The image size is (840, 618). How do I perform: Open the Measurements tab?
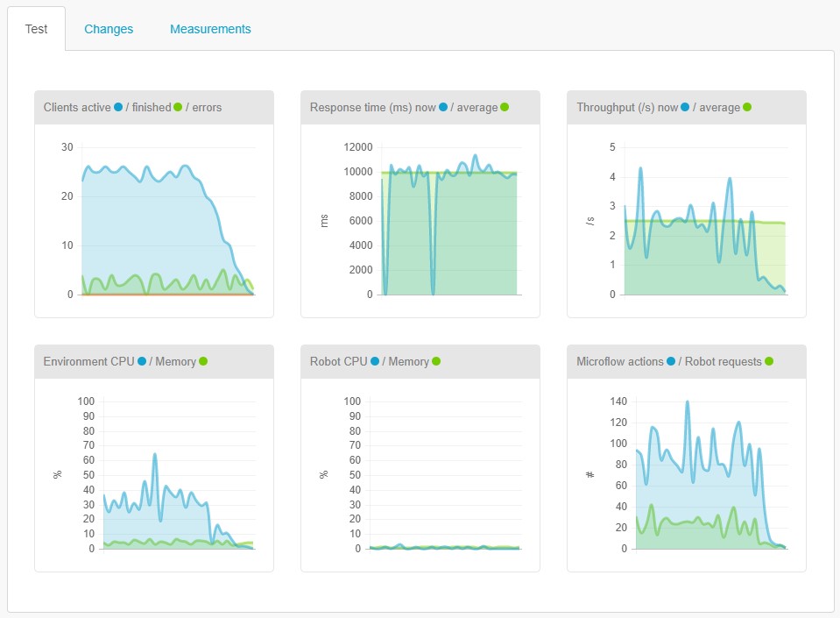coord(210,29)
